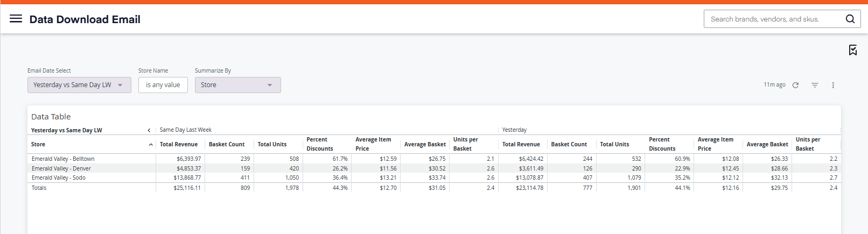Click the bookmark checklist icon
The width and height of the screenshot is (868, 234).
pyautogui.click(x=853, y=50)
